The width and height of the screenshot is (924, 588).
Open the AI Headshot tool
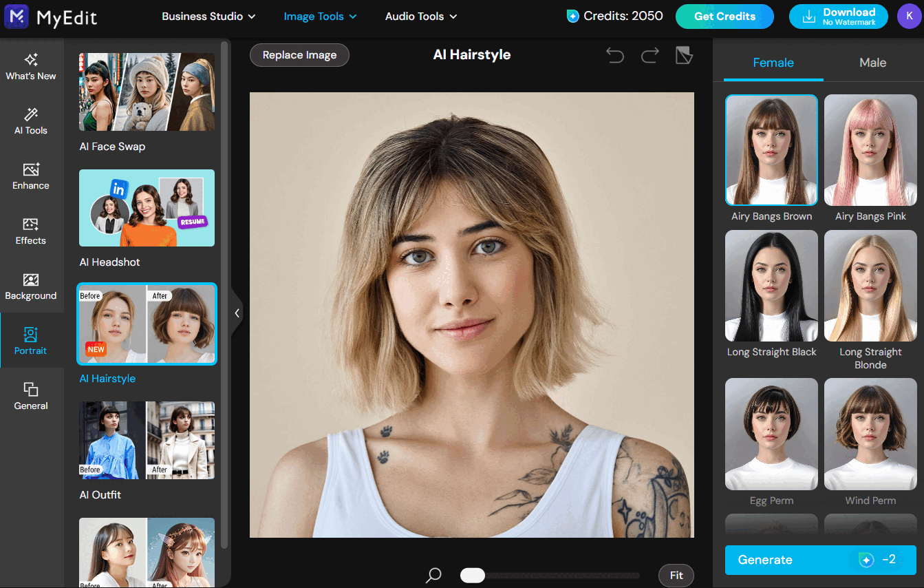pos(147,208)
